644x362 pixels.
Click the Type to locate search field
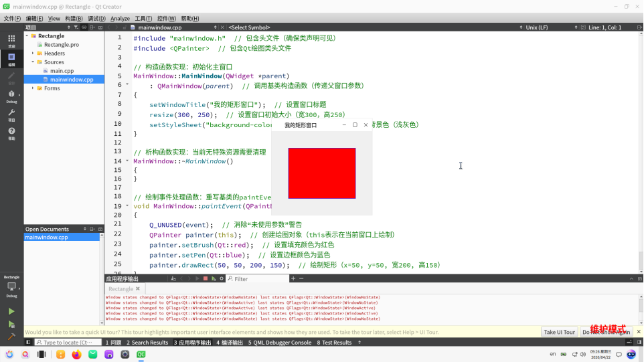[x=68, y=343]
